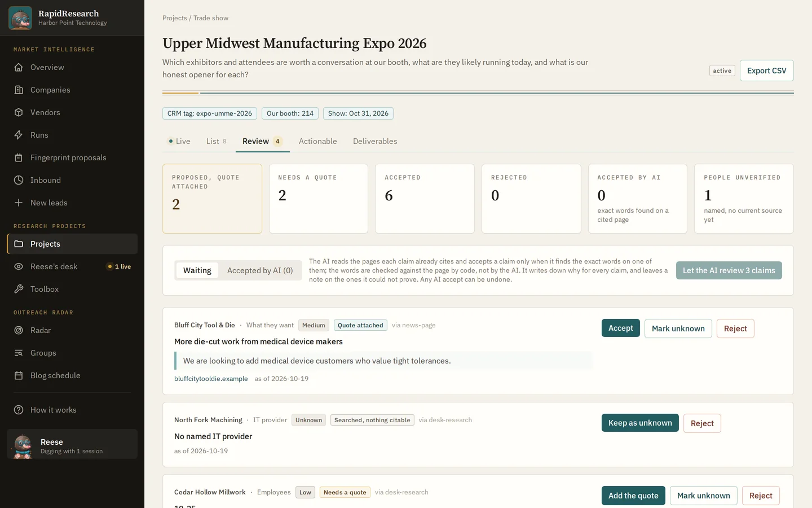Select the Review tab

coord(263,141)
